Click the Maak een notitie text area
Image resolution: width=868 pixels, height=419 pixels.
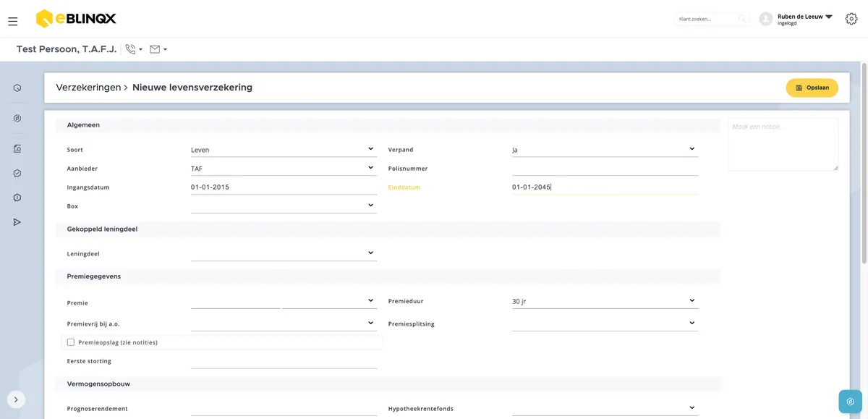pyautogui.click(x=783, y=145)
